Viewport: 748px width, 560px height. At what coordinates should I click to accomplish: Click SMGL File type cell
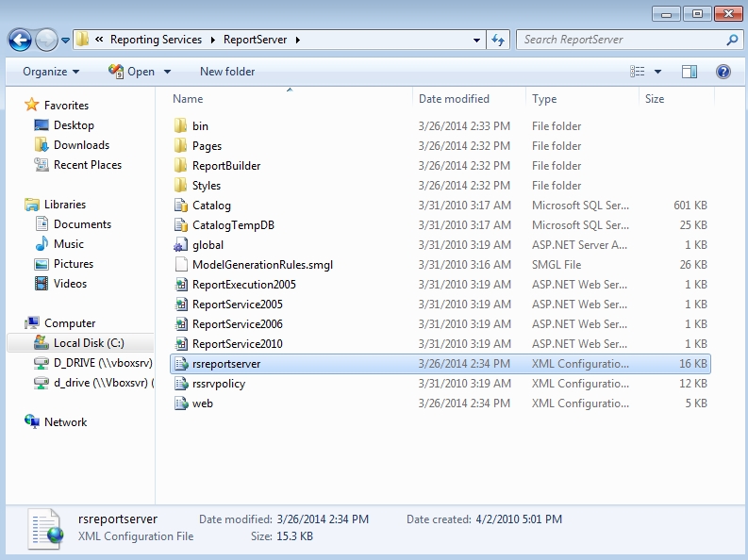[557, 265]
